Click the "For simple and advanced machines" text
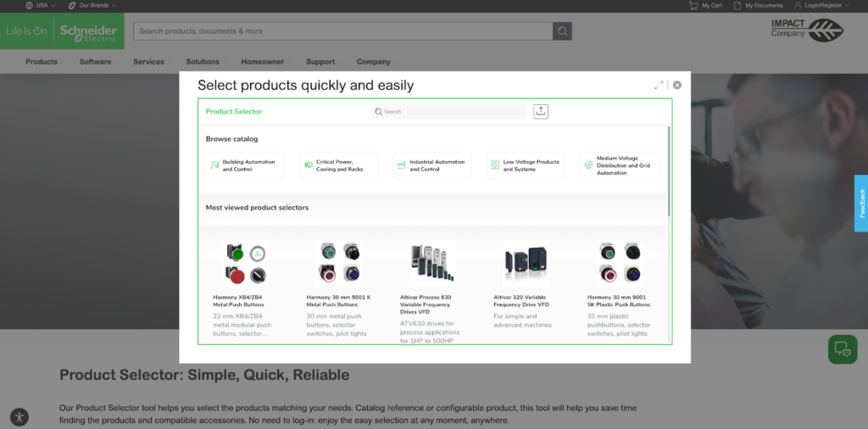Screen dimensions: 868x429 point(522,320)
